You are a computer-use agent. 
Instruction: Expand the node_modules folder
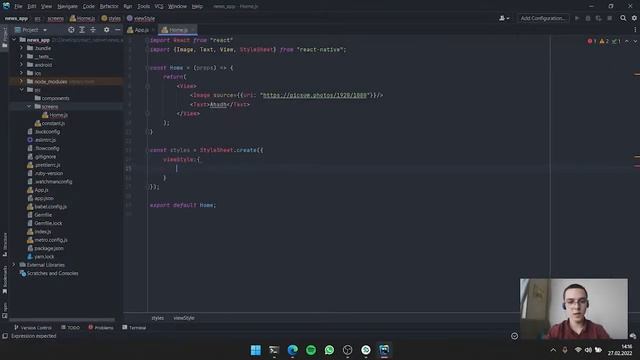(x=22, y=81)
